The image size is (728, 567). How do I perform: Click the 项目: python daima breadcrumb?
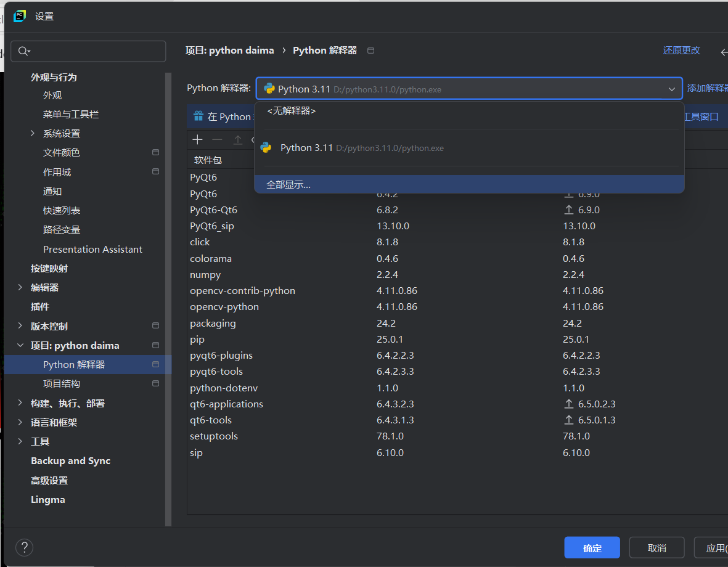point(230,50)
